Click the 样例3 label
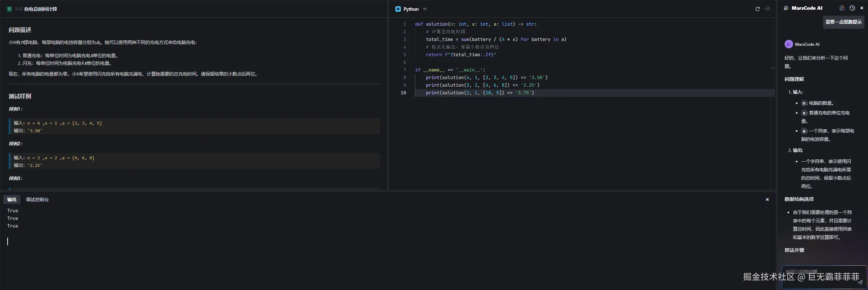This screenshot has width=868, height=290. 16,178
